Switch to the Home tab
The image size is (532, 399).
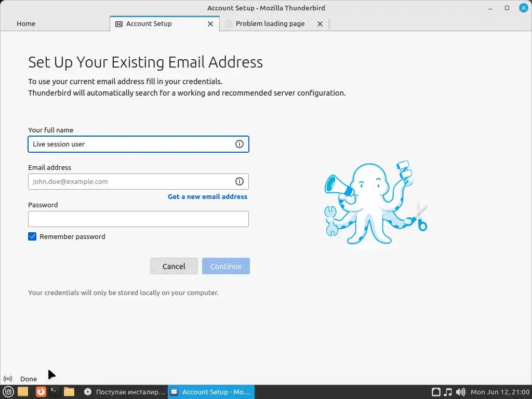click(x=26, y=24)
